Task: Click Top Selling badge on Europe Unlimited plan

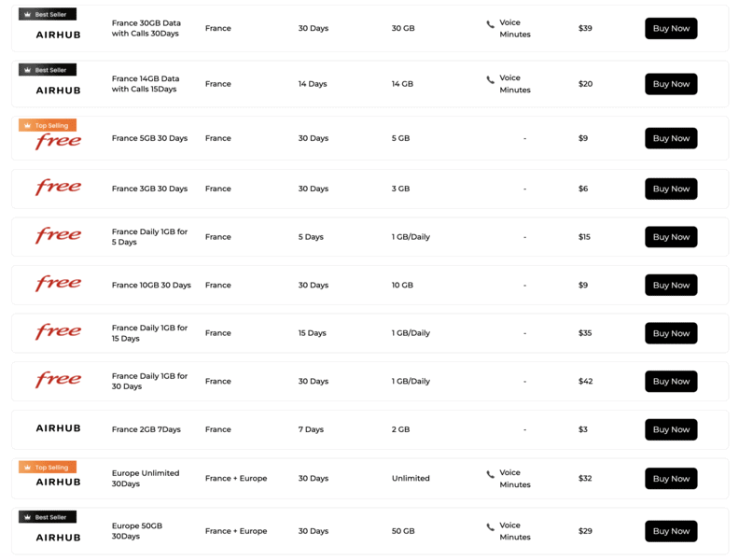Action: [x=48, y=468]
